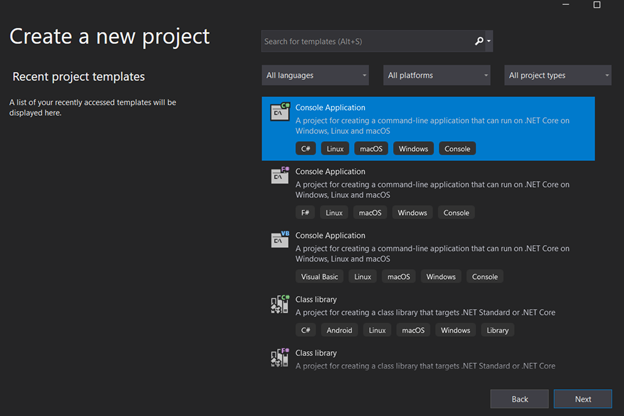Select the highlighted C# Console Application title
The width and height of the screenshot is (624, 416).
point(330,107)
